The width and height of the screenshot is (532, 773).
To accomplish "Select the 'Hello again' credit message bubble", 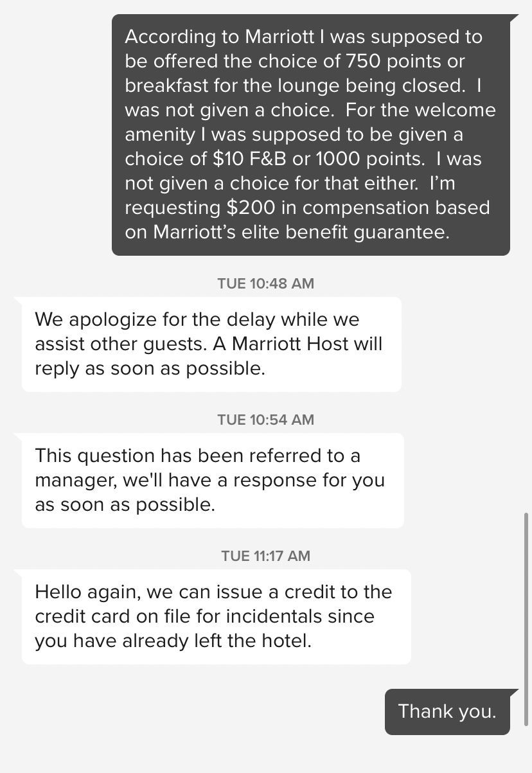I will [216, 616].
